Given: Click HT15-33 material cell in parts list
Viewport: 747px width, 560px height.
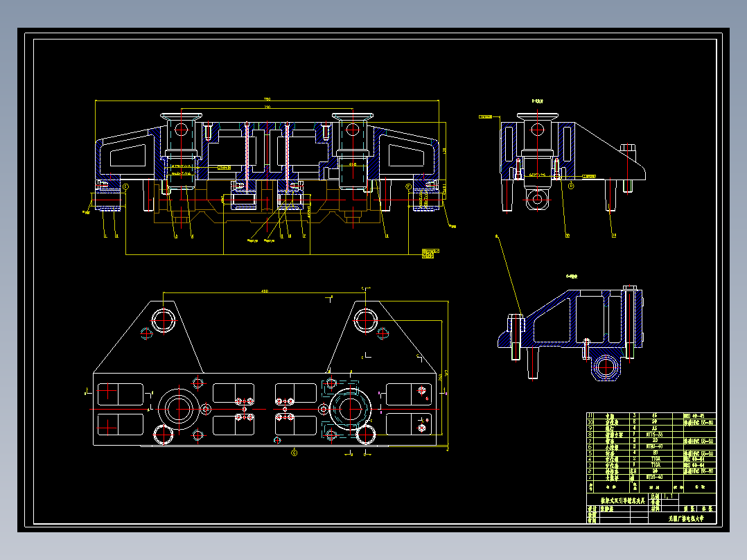Looking at the screenshot, I should coord(654,435).
